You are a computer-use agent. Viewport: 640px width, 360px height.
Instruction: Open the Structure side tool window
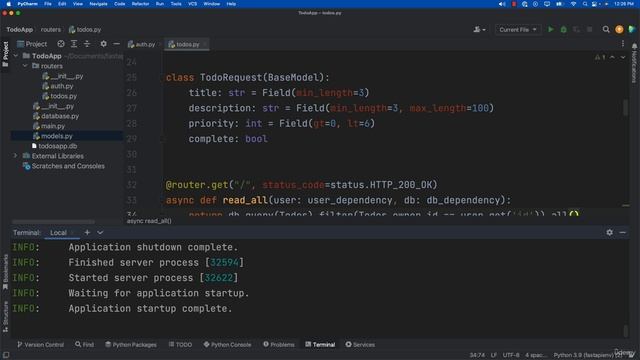(5, 316)
